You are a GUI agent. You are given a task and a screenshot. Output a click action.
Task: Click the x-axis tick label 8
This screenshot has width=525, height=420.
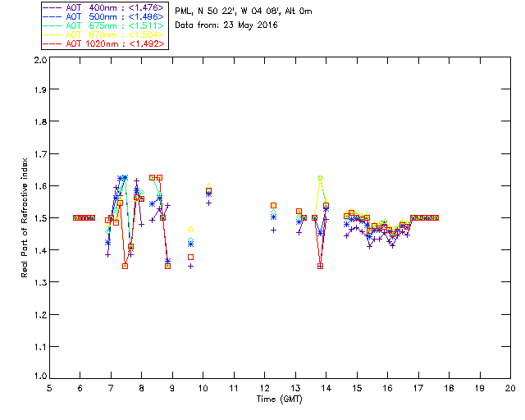(x=142, y=388)
